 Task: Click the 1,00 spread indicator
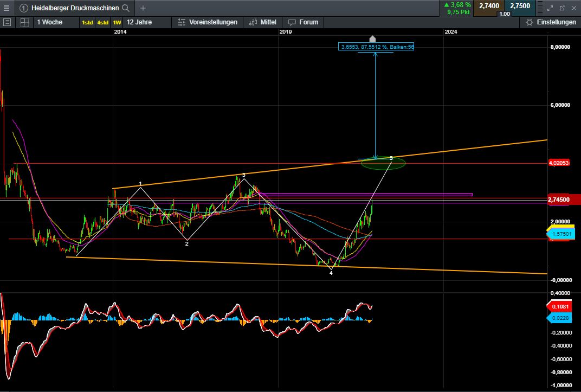[504, 14]
